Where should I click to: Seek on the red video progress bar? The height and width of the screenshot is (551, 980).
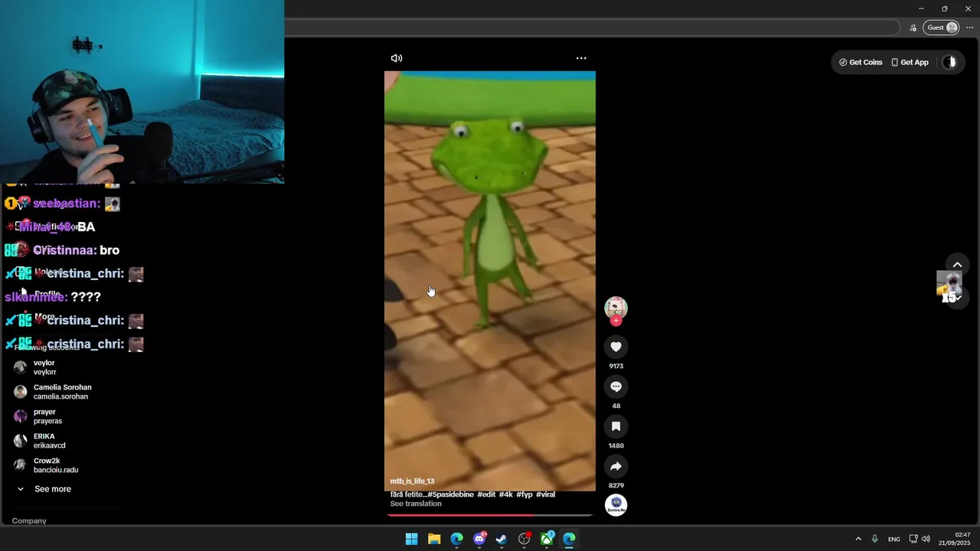489,515
